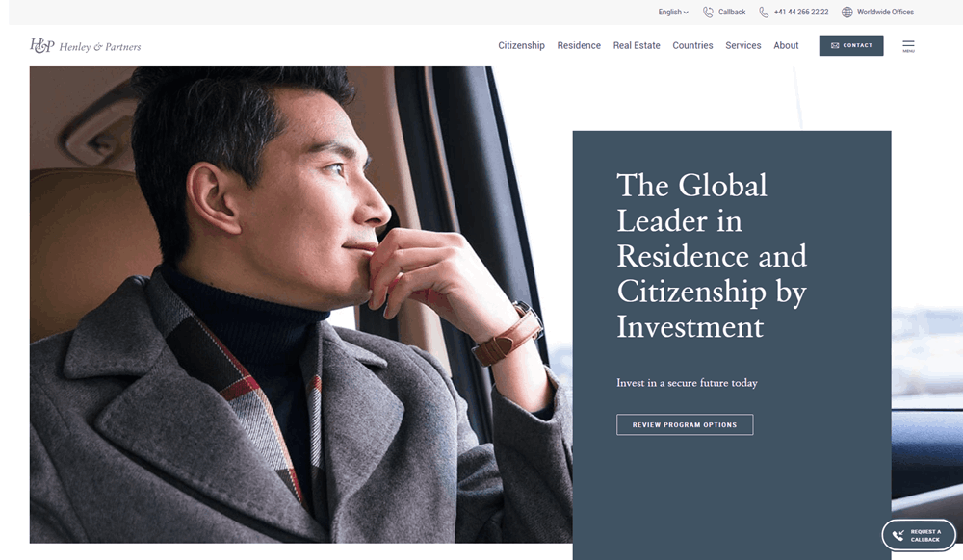963x560 pixels.
Task: Click the Worldwide Offices link
Action: (x=885, y=12)
